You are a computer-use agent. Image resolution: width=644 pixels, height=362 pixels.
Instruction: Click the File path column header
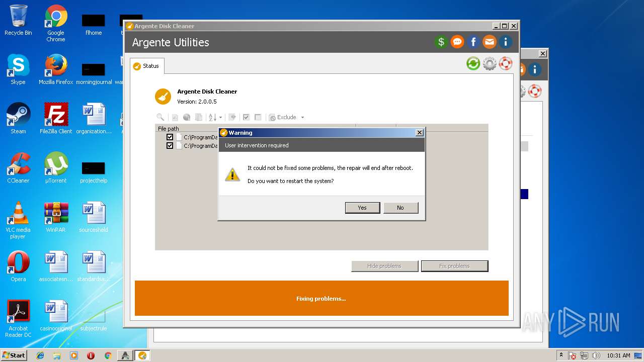tap(256, 129)
